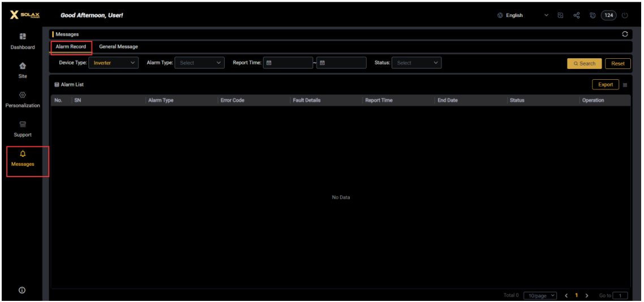This screenshot has width=644, height=302.
Task: Click the power logout icon
Action: click(625, 15)
